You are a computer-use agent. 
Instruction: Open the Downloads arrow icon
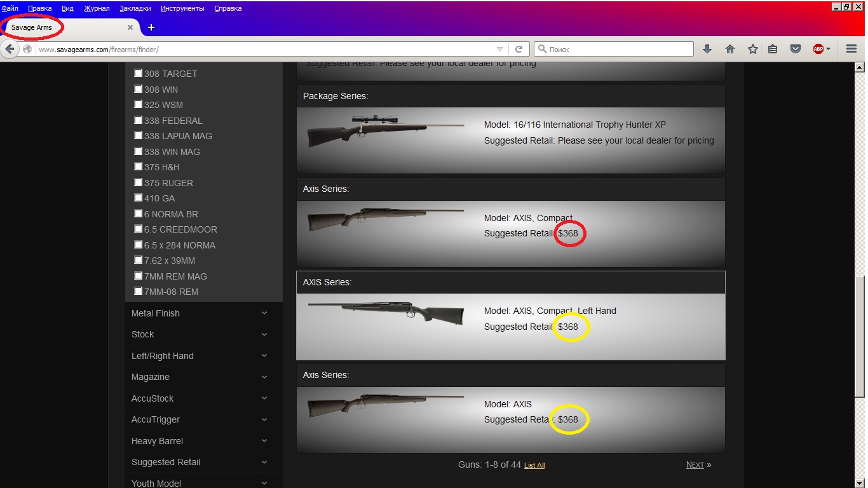[x=707, y=49]
